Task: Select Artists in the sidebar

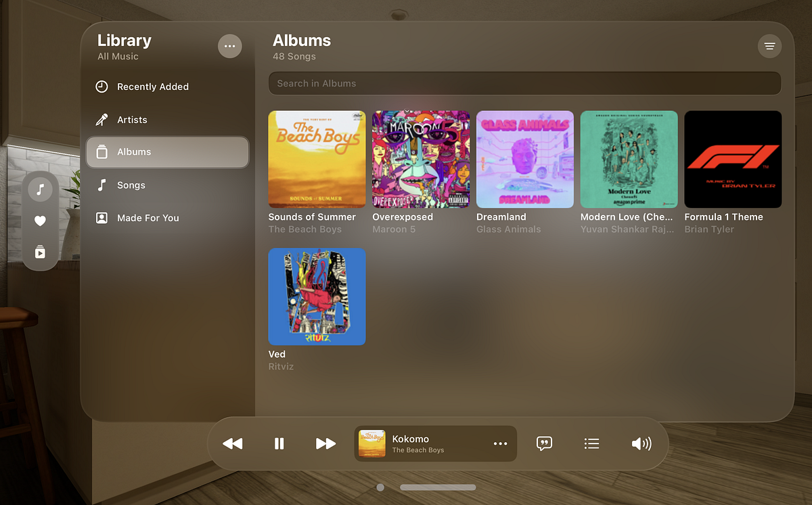Action: click(133, 120)
